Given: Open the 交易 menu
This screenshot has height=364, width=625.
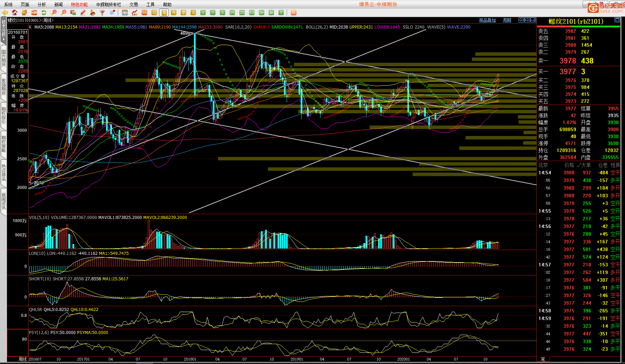Looking at the screenshot, I should (x=134, y=5).
